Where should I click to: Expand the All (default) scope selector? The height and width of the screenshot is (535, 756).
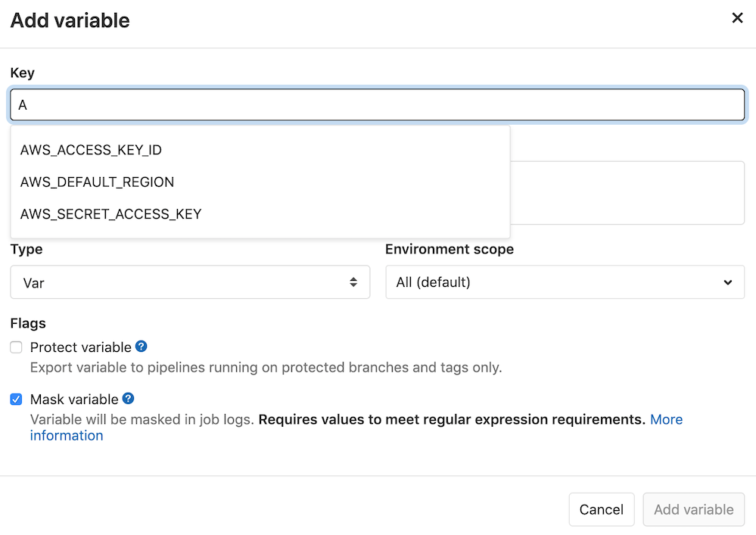[564, 281]
